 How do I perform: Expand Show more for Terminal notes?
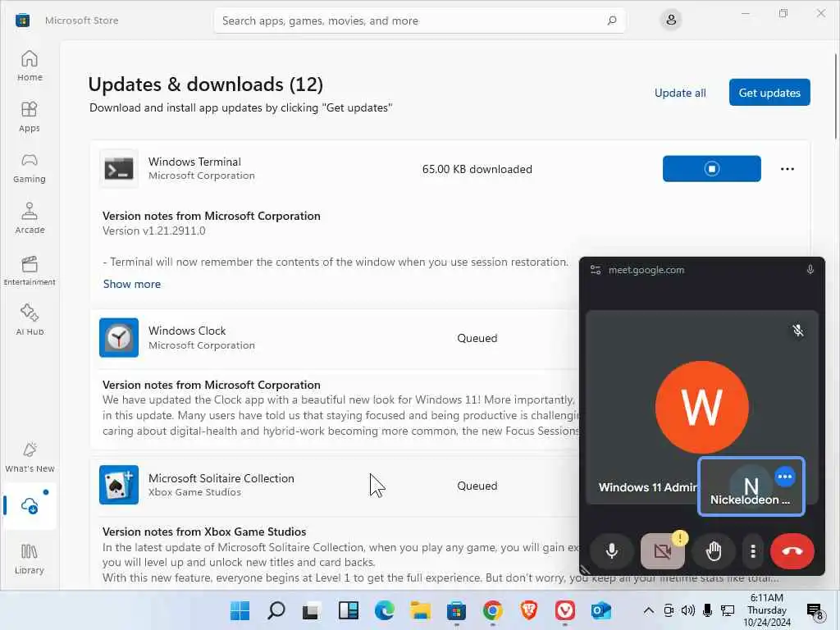point(132,284)
